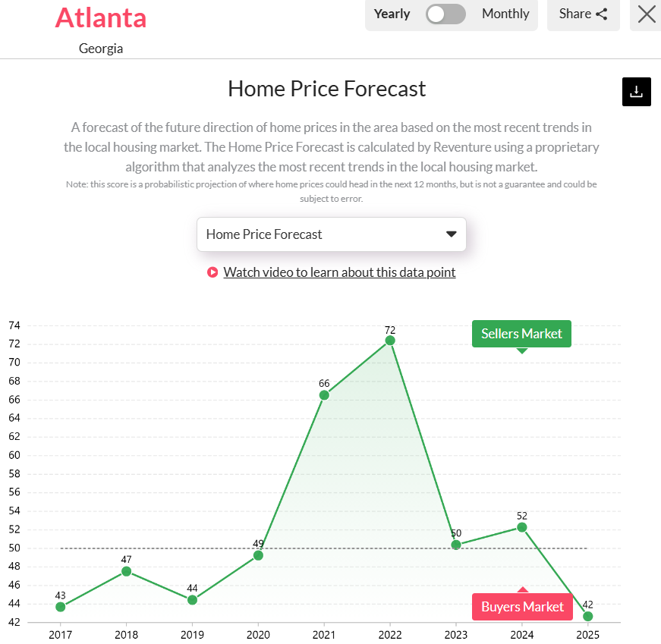Select the download chart icon
The width and height of the screenshot is (661, 644).
point(636,91)
